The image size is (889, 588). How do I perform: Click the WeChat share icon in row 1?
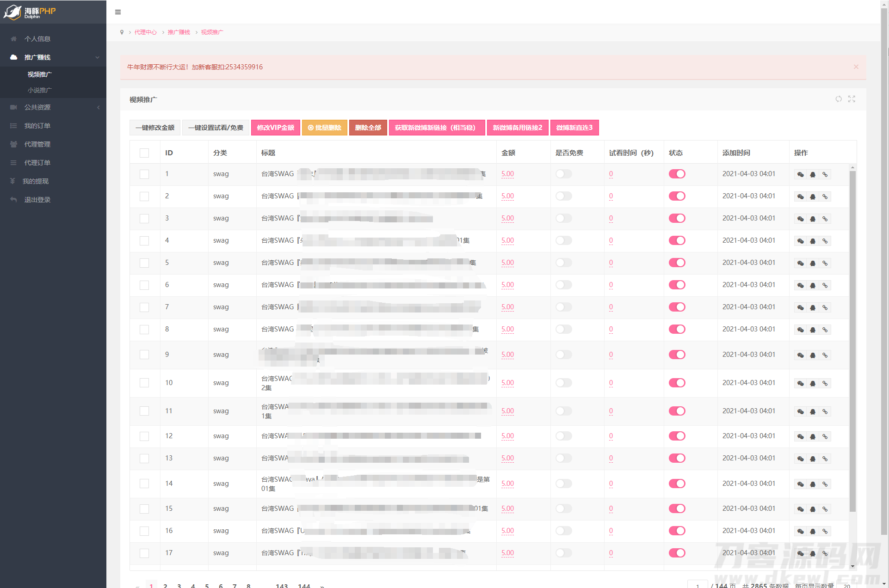point(800,174)
